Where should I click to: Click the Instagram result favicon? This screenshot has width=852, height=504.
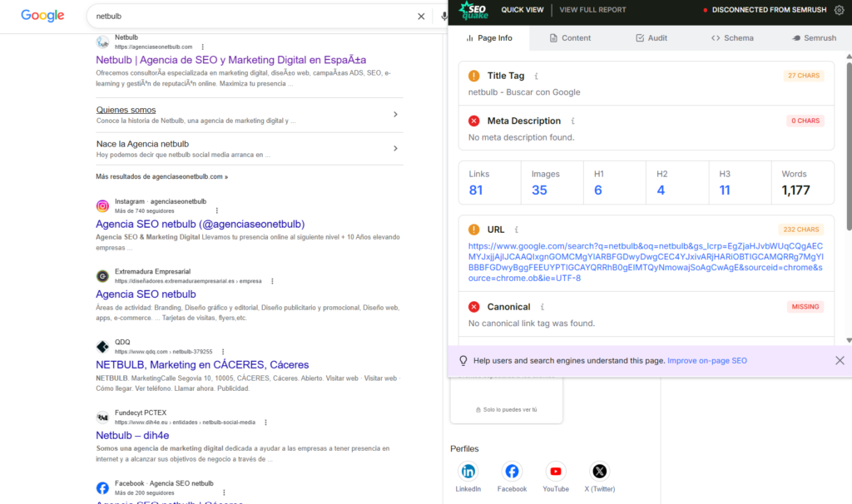click(102, 205)
